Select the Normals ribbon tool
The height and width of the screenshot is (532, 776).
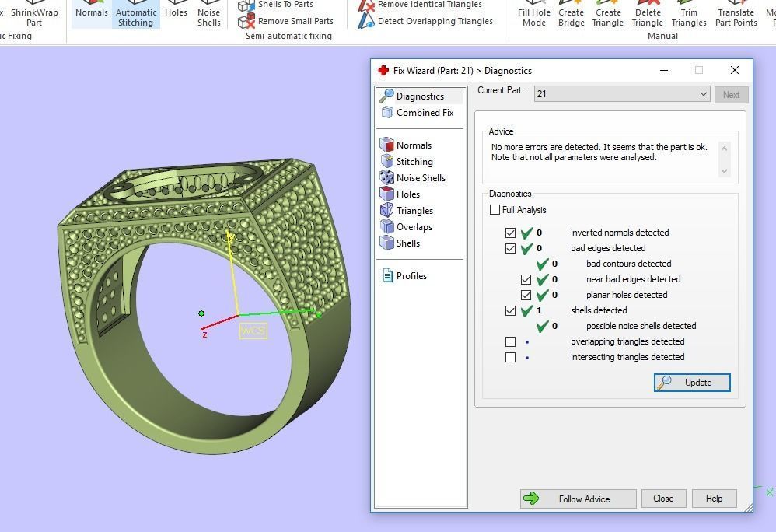[92, 14]
